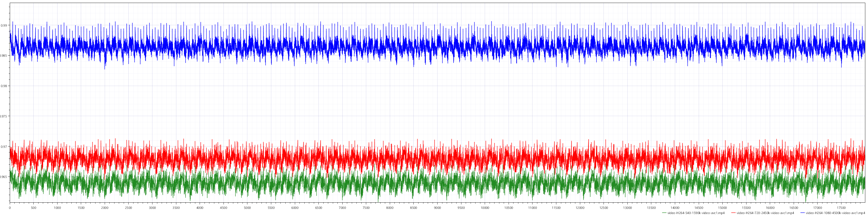Click the video-H264-720-2450k legend label
This screenshot has height=217, width=868.
point(765,213)
